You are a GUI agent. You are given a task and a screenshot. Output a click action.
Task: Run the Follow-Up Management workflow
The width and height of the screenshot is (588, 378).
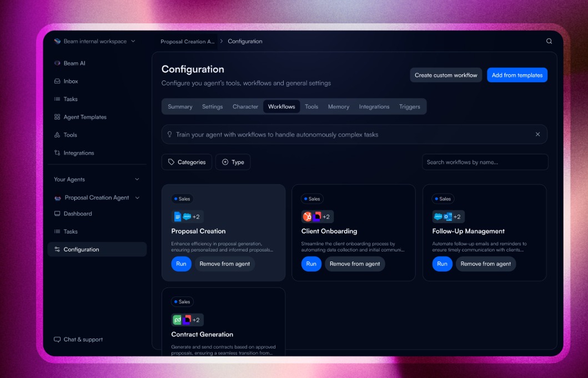pos(442,264)
